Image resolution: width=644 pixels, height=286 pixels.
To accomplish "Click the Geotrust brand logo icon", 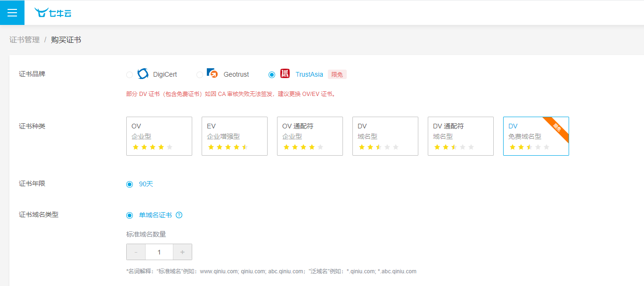I will 212,74.
